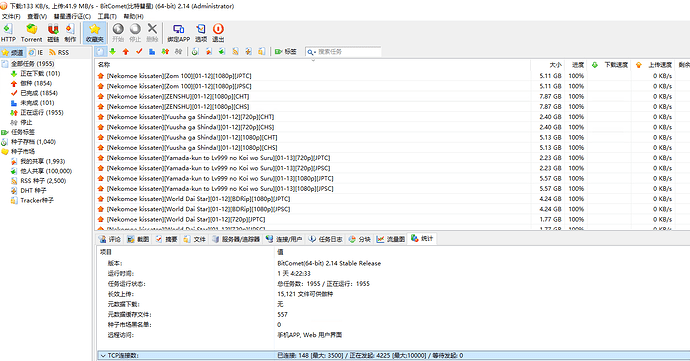Open the HTTP download tool
The image size is (690, 361).
click(x=8, y=33)
